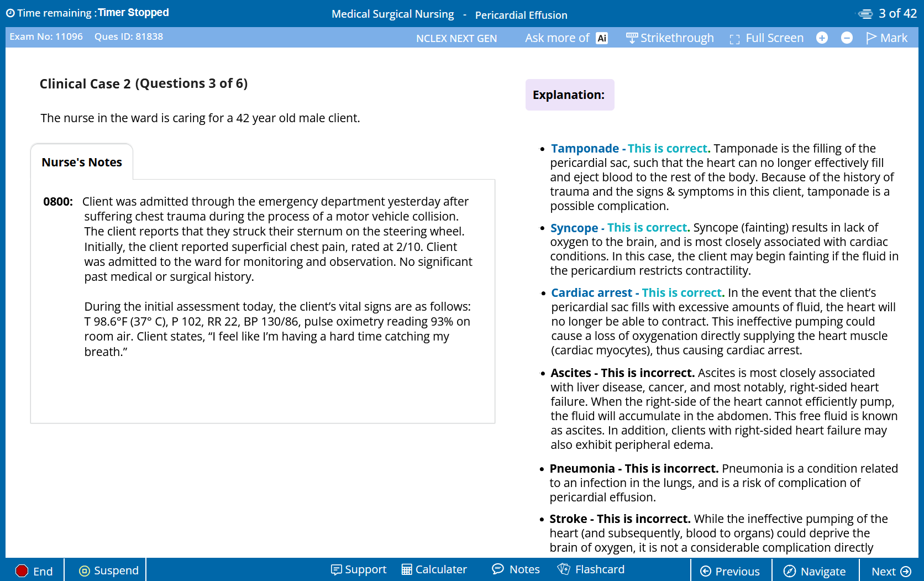Screen dimensions: 924x581
Task: Click the red End exam button
Action: [x=34, y=571]
